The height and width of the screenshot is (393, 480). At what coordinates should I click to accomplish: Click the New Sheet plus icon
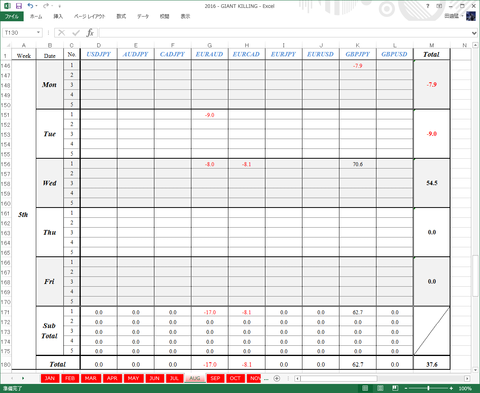(277, 378)
